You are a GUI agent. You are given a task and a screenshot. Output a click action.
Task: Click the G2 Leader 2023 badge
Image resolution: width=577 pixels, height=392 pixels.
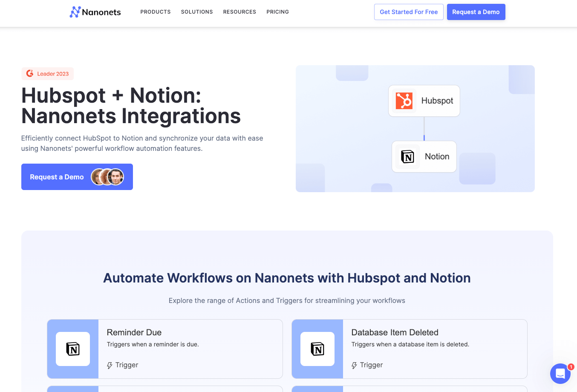(x=48, y=74)
